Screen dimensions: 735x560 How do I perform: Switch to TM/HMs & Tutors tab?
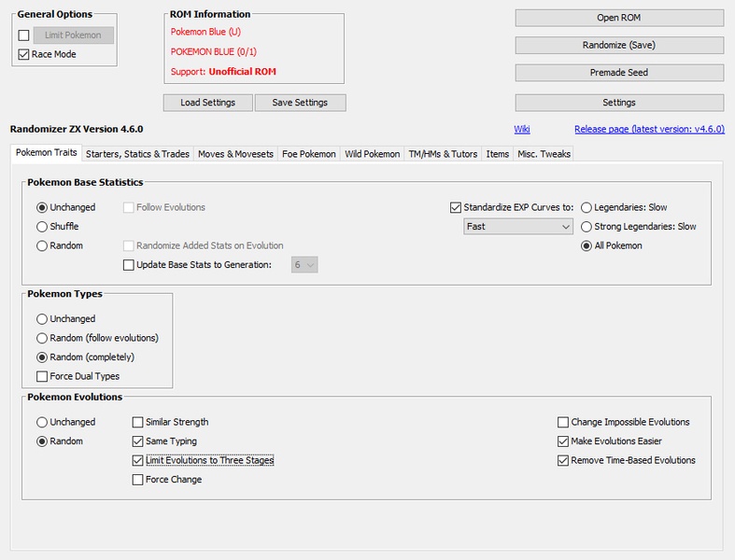(443, 154)
